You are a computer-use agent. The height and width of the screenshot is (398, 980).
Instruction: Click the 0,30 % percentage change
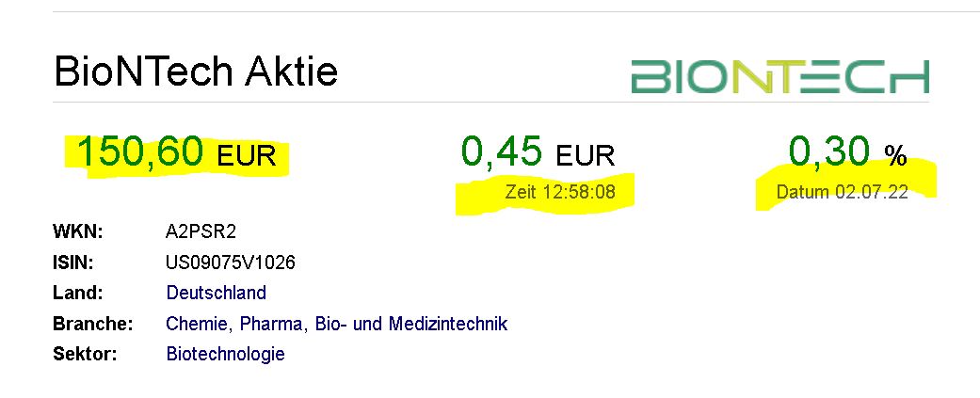pyautogui.click(x=847, y=152)
